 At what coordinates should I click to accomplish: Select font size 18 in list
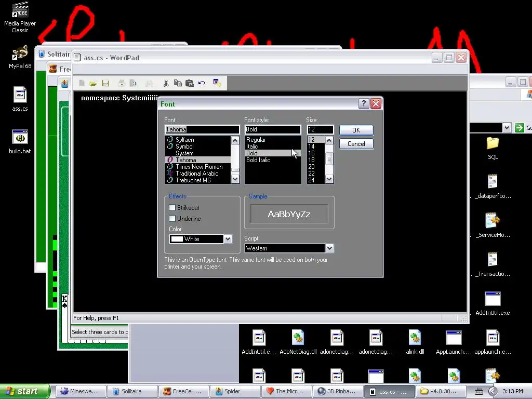pyautogui.click(x=316, y=160)
